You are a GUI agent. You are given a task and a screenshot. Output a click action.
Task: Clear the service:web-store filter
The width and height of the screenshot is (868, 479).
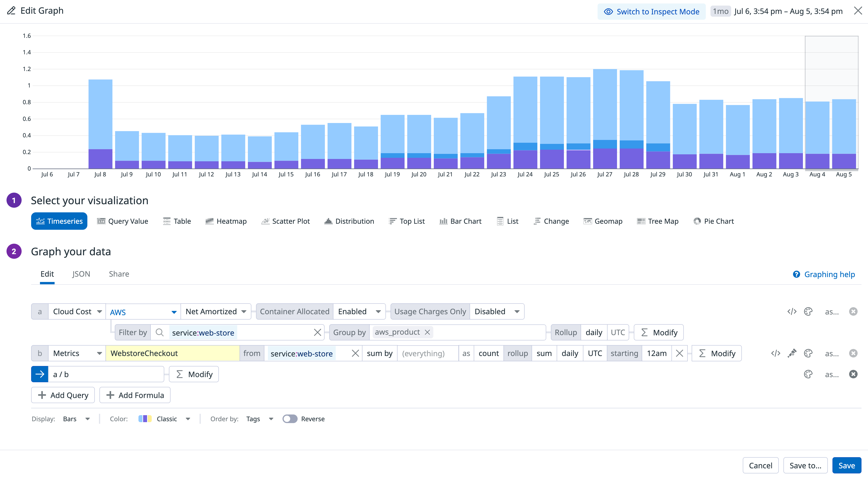pos(317,332)
